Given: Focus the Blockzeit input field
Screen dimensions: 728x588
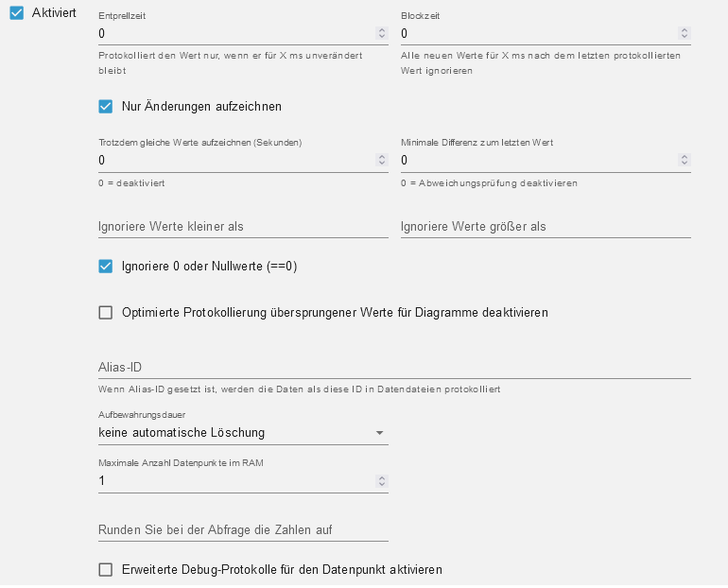Looking at the screenshot, I should pos(539,33).
